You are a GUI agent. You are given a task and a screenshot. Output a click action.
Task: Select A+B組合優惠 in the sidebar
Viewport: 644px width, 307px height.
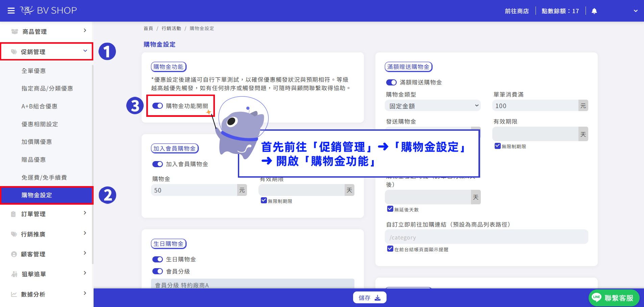[39, 106]
